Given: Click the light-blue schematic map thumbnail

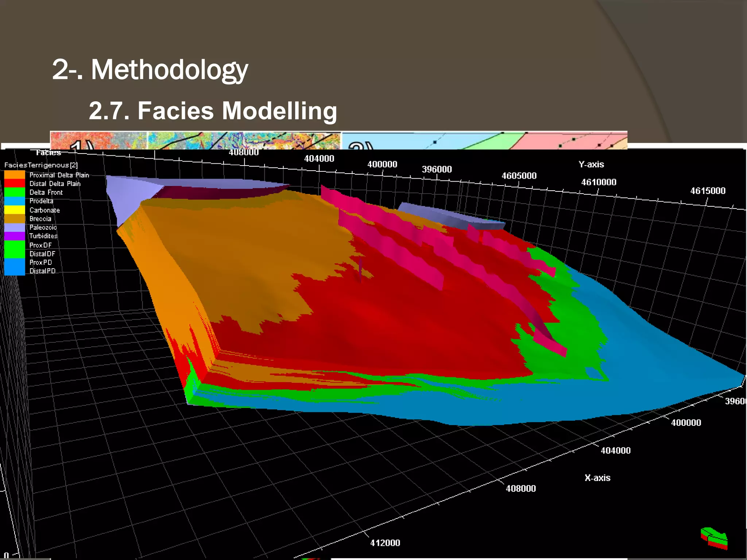Looking at the screenshot, I should pyautogui.click(x=485, y=141).
